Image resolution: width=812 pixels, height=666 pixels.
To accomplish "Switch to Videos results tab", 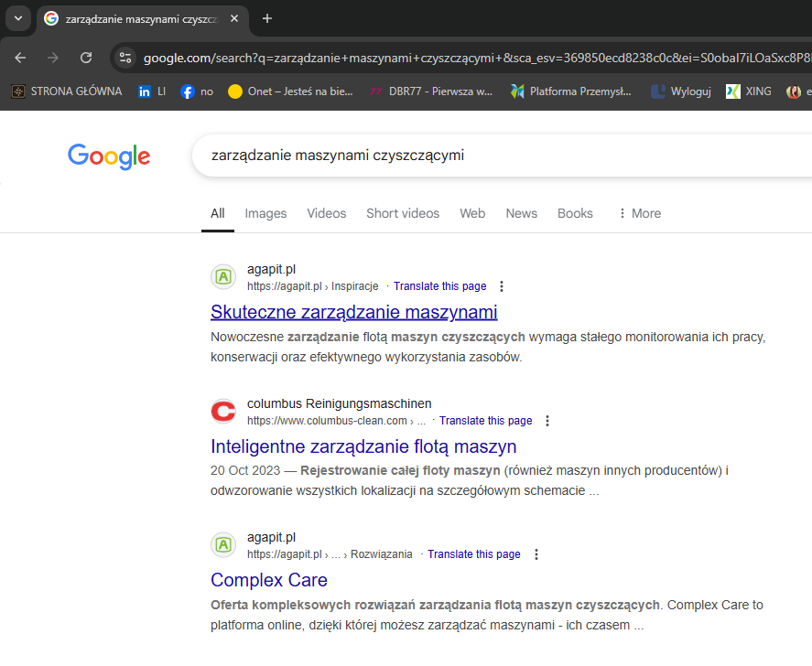I will [x=326, y=214].
